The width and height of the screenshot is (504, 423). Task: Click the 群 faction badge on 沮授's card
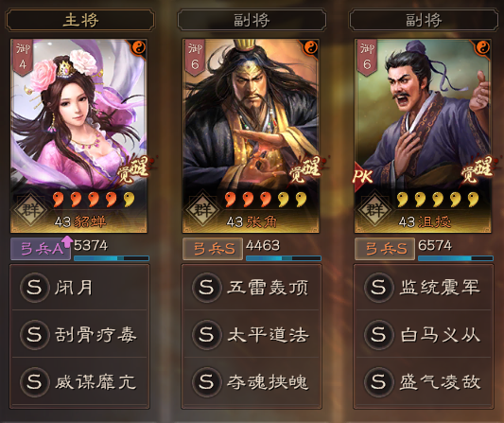coord(374,210)
